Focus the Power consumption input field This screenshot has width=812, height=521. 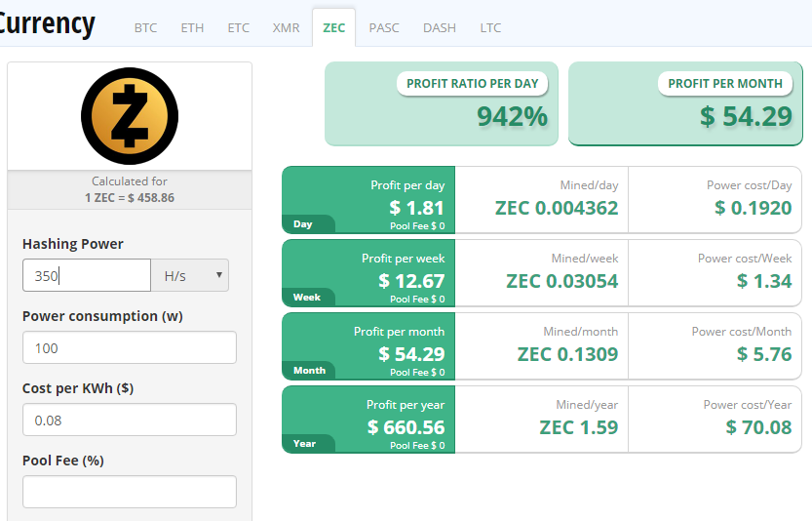point(130,348)
